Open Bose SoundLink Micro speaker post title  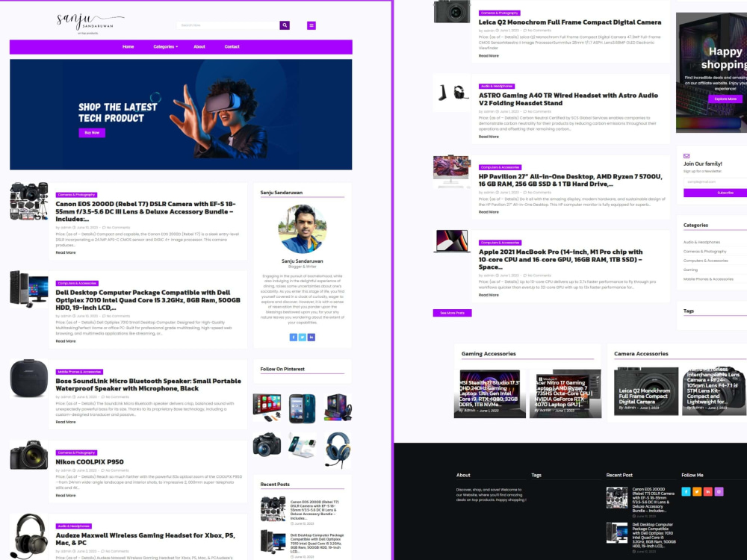pyautogui.click(x=148, y=385)
